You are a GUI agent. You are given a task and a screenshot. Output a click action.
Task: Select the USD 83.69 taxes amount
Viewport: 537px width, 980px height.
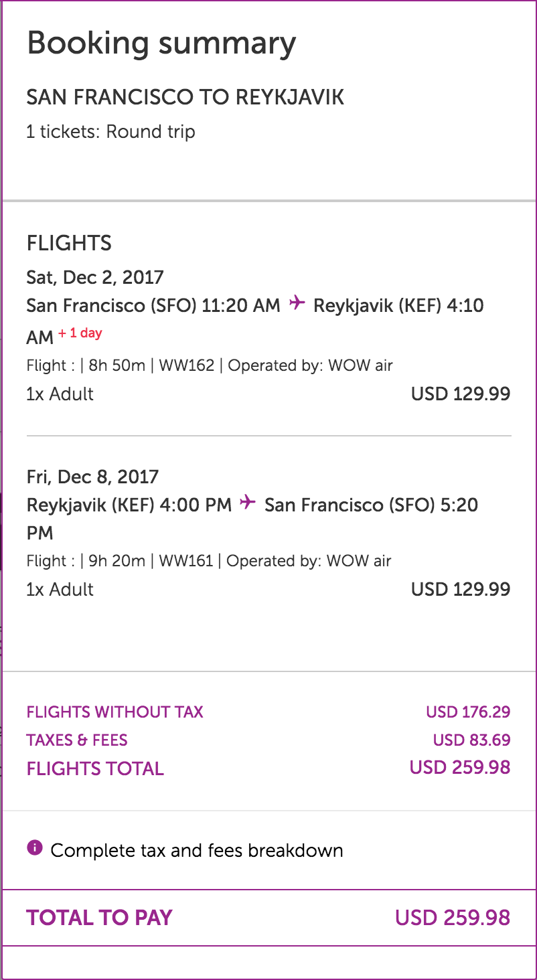(471, 740)
